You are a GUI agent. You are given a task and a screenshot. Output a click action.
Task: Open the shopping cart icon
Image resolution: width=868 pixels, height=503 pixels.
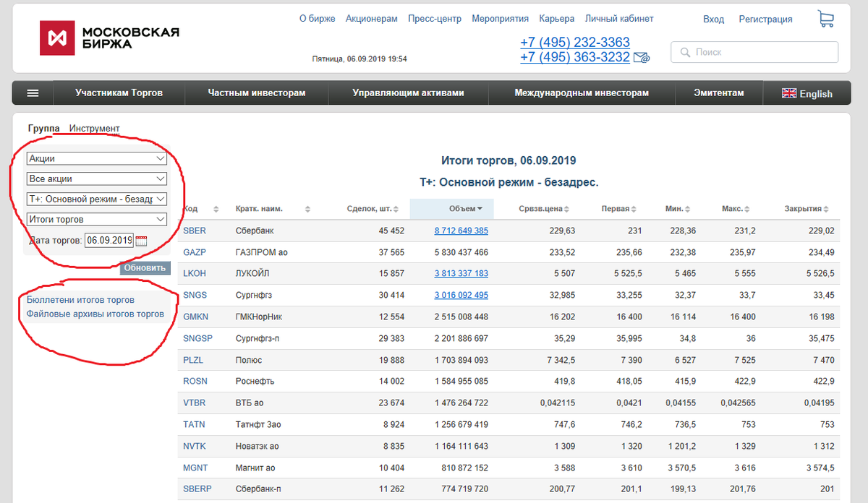825,19
